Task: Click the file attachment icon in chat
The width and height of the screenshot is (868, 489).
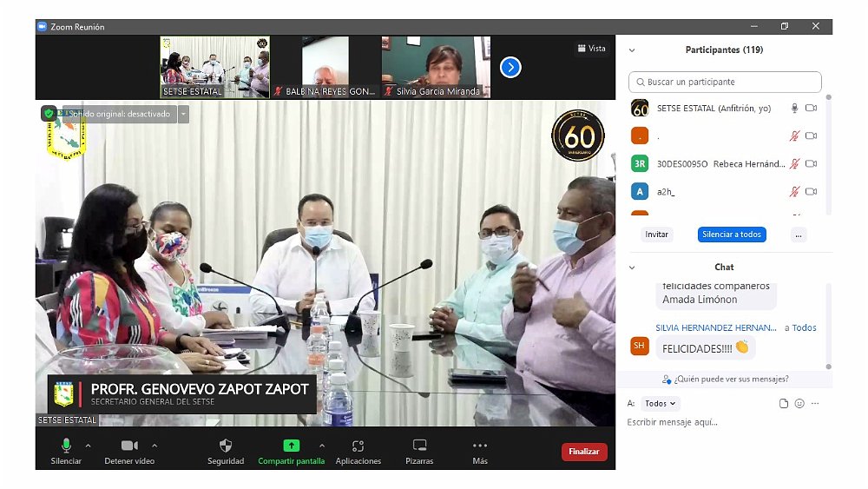Action: click(784, 404)
